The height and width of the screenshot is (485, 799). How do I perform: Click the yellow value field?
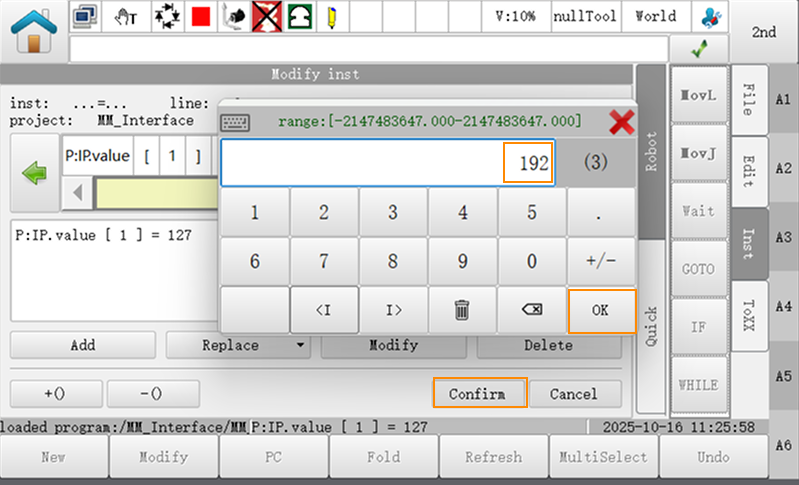[x=157, y=193]
